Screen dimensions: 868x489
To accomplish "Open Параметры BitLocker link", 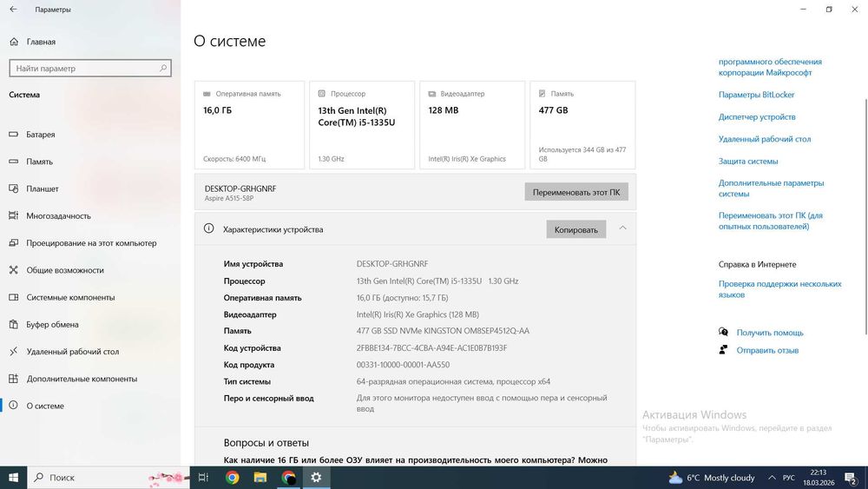I will click(756, 95).
